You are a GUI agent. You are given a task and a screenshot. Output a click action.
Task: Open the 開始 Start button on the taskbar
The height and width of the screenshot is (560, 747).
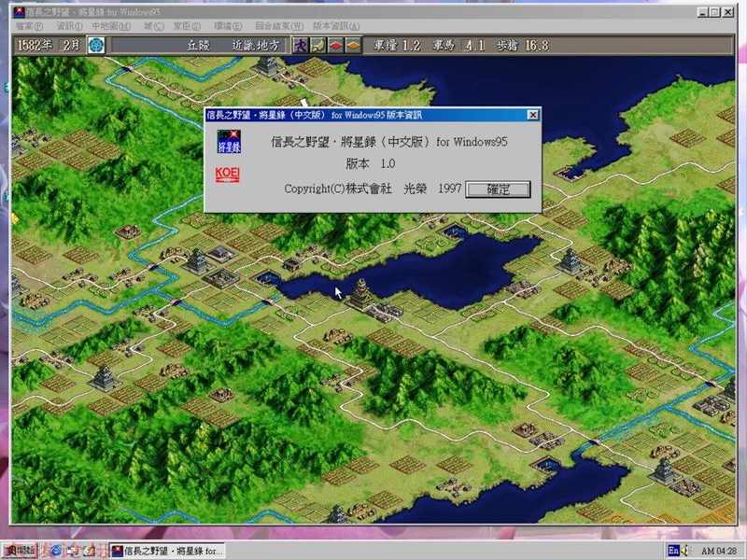point(20,551)
